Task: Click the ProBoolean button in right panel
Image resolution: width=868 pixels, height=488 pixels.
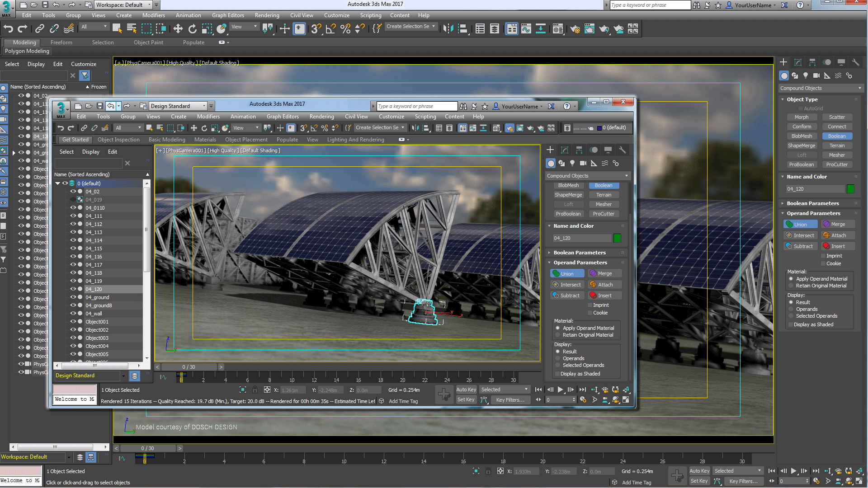Action: coord(801,164)
